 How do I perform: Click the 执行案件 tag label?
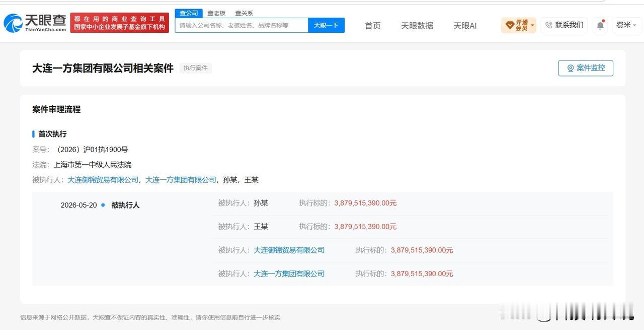click(x=196, y=68)
